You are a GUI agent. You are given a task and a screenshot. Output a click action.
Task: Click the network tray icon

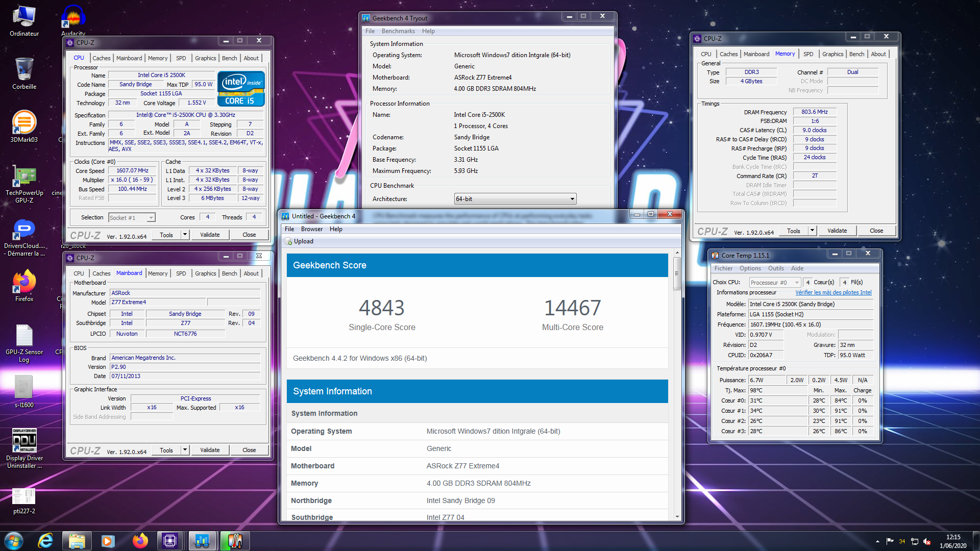tap(915, 541)
